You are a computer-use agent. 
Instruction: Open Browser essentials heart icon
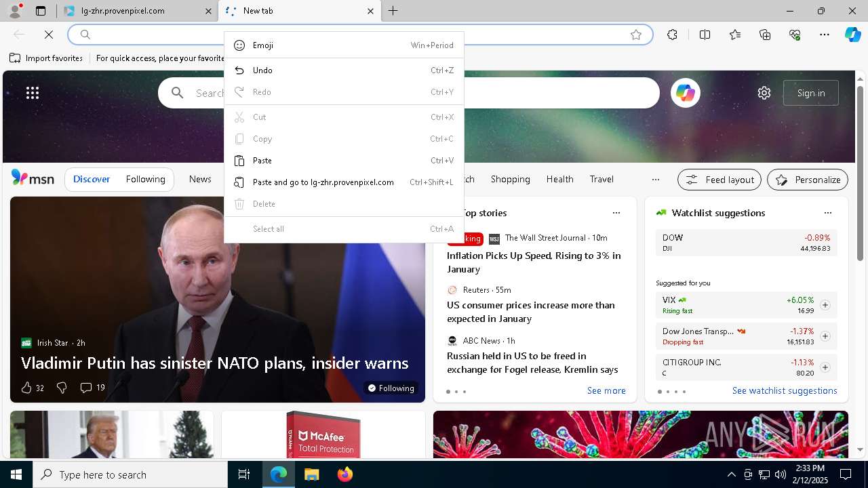(795, 35)
